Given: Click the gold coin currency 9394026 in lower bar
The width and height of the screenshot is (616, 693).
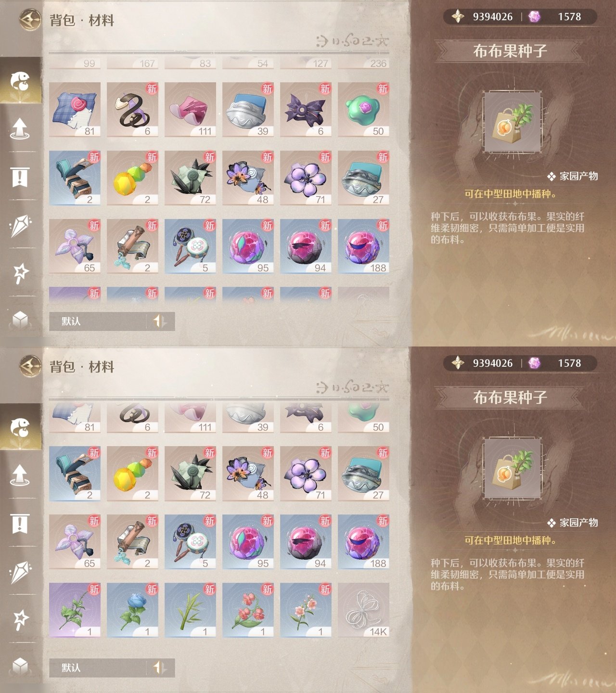Looking at the screenshot, I should (483, 363).
